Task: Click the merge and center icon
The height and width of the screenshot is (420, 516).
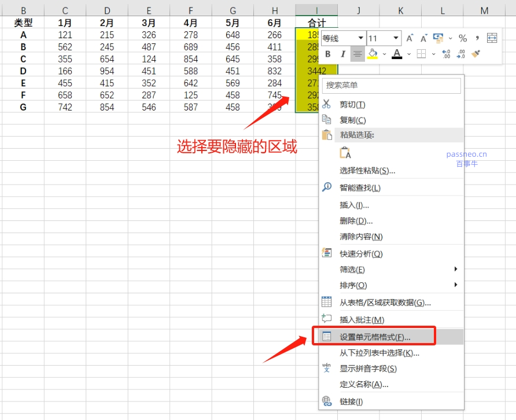Action: (492, 38)
